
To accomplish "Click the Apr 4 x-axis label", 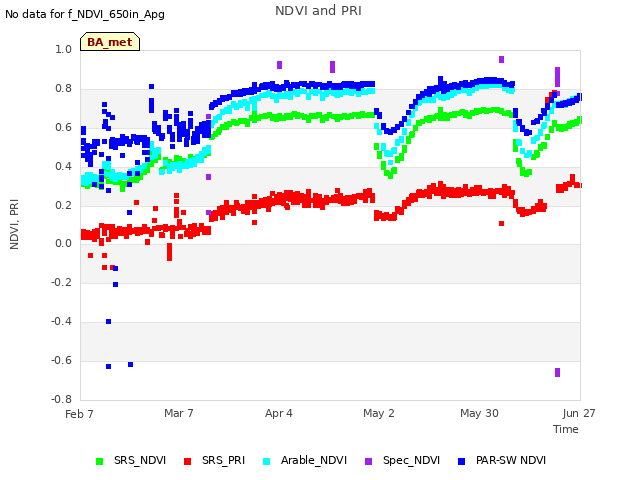I will [279, 413].
